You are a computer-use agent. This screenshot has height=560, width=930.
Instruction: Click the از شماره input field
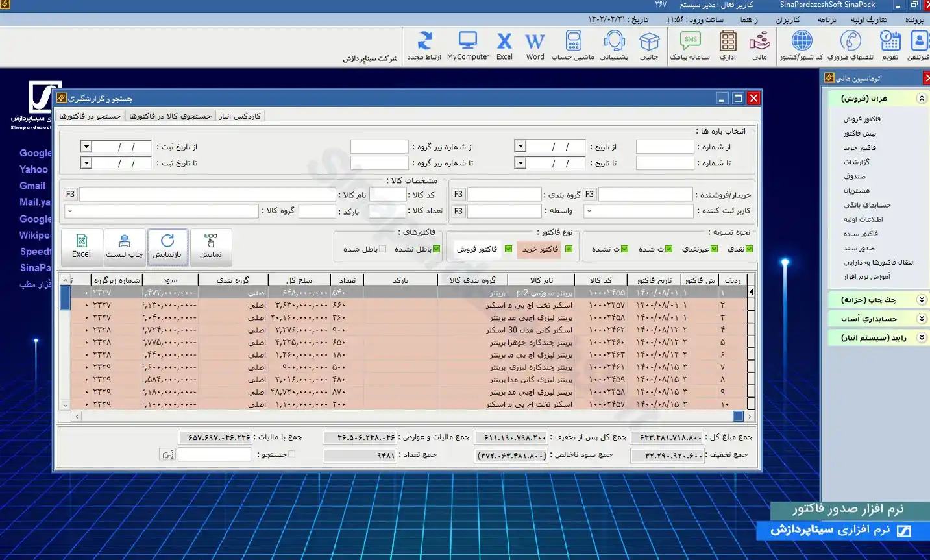point(665,147)
